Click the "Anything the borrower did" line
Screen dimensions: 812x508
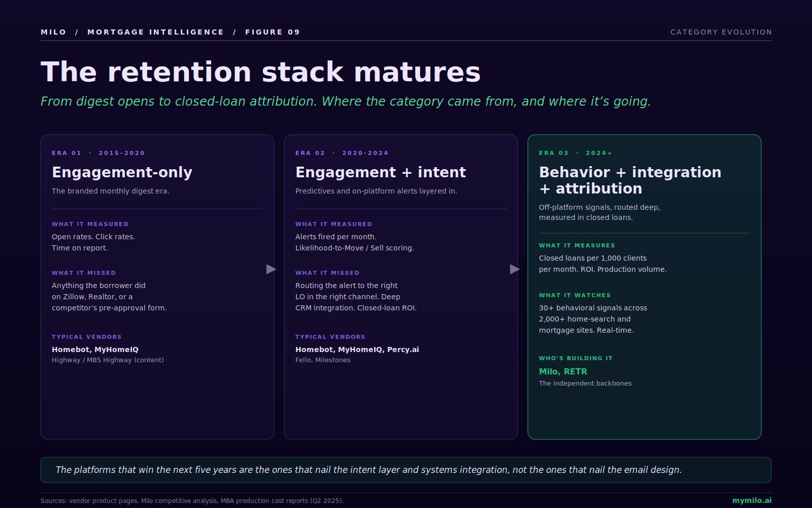pyautogui.click(x=98, y=285)
